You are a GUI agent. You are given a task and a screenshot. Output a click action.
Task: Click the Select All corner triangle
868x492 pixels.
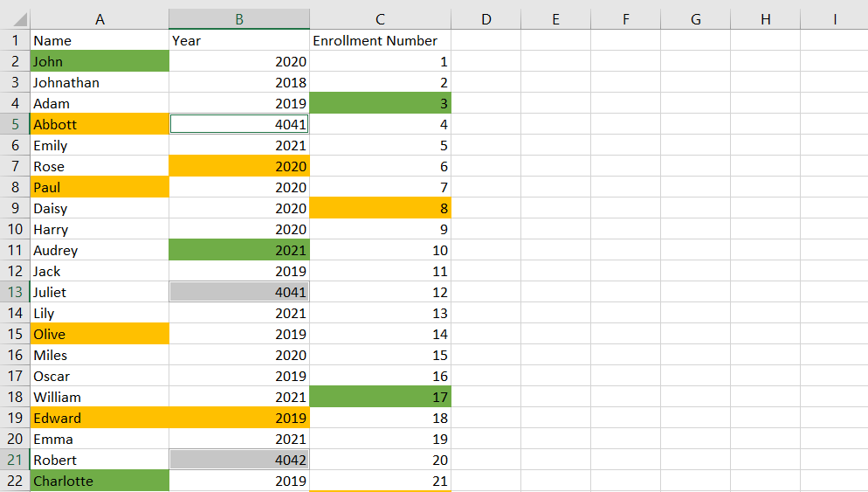[20, 20]
